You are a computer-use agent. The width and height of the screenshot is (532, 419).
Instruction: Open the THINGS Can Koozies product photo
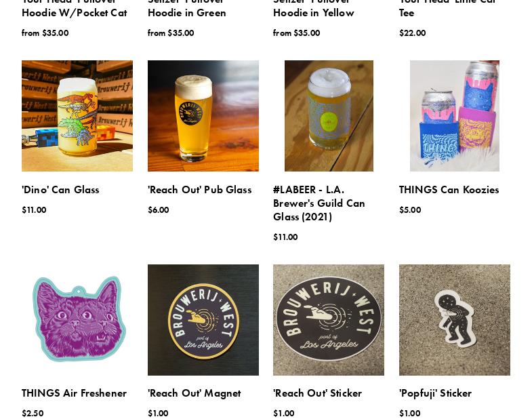coord(454,116)
